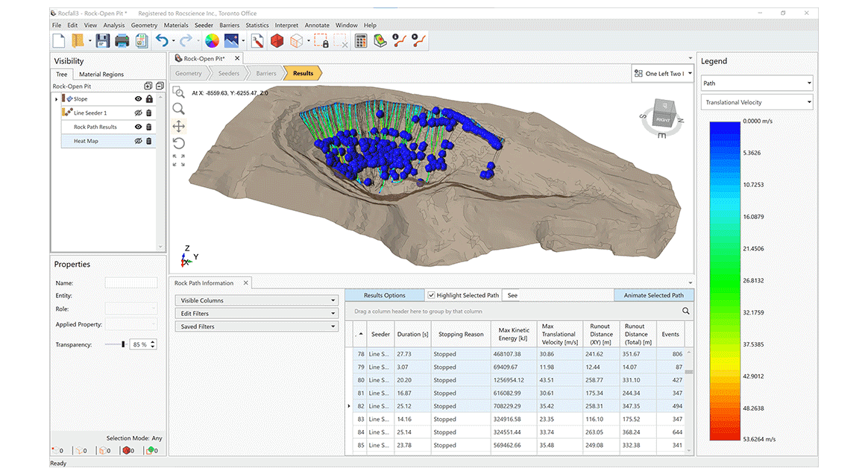
Task: Open the Saved Filters dropdown
Action: [257, 327]
